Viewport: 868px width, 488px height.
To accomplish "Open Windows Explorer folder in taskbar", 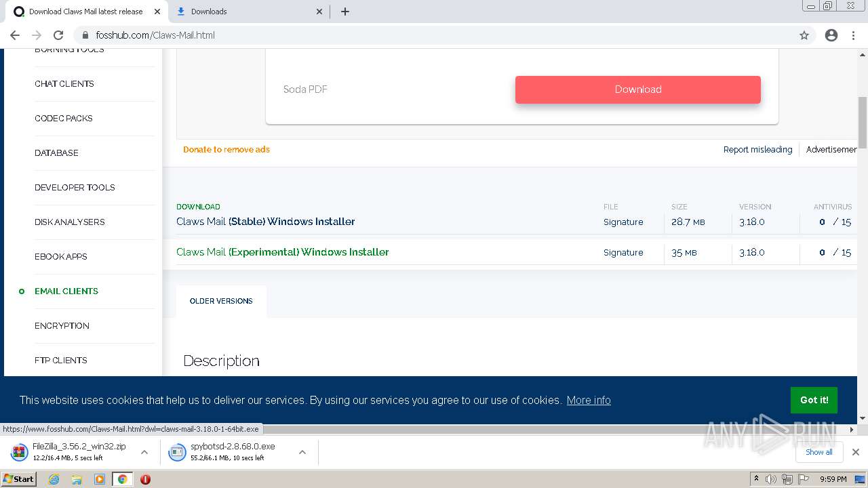I will click(x=77, y=479).
